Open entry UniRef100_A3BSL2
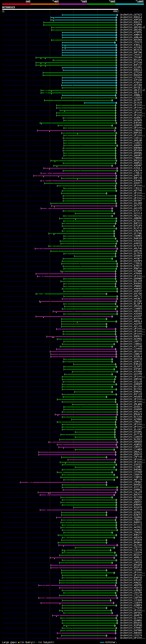Viewport: 146px width, 644px height. pos(131,45)
